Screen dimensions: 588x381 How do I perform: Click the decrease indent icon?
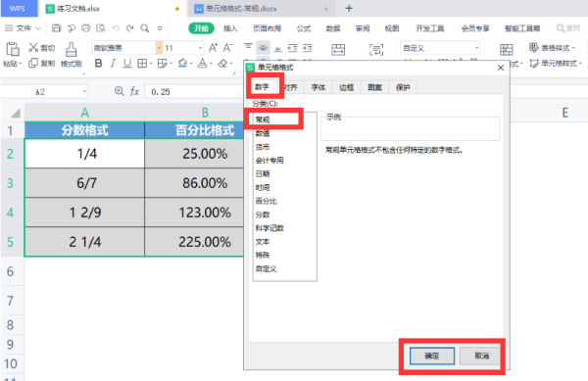(292, 48)
